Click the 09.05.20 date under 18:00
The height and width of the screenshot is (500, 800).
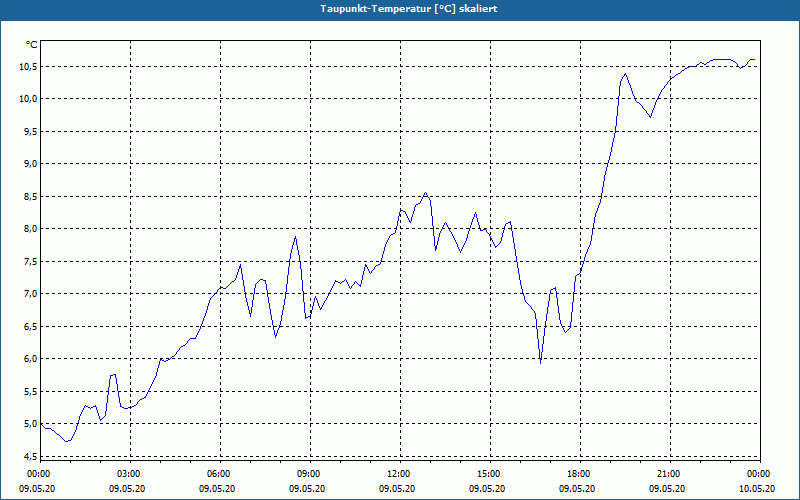pyautogui.click(x=577, y=489)
